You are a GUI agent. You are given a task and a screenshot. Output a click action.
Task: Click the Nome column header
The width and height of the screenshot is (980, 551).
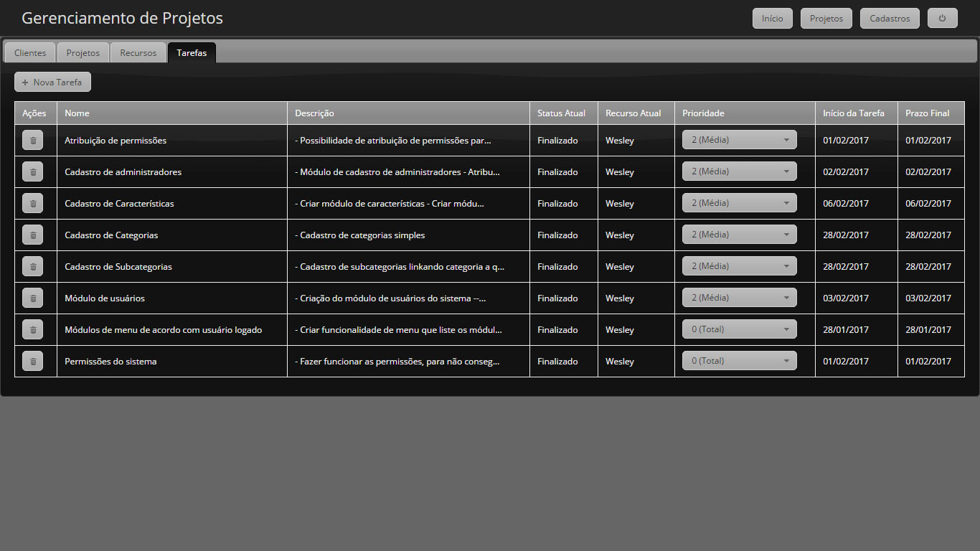click(x=77, y=113)
